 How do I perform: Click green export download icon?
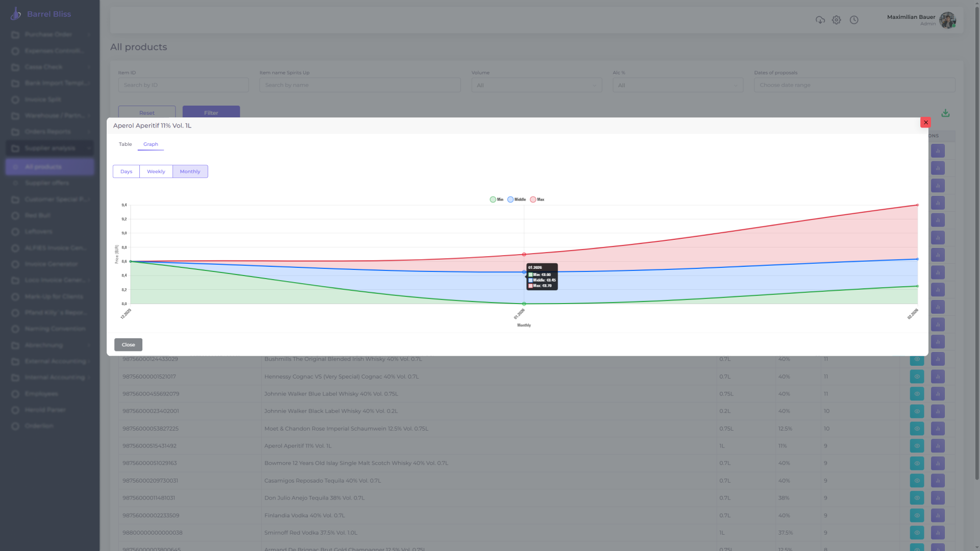coord(945,113)
